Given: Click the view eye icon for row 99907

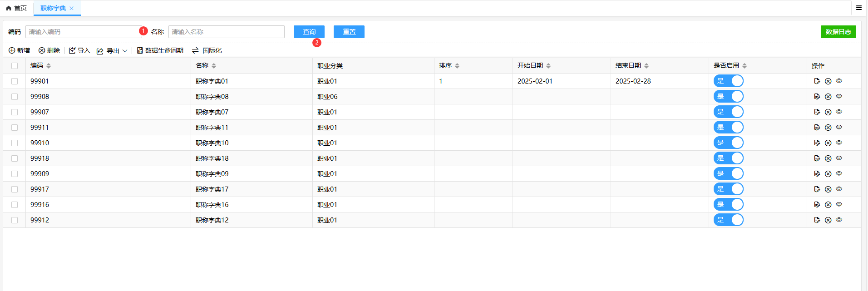Looking at the screenshot, I should pos(839,112).
